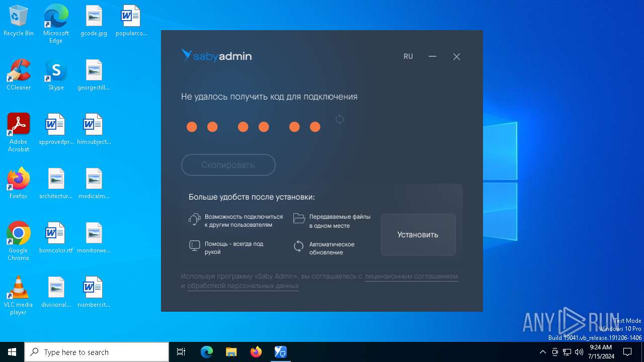Image resolution: width=644 pixels, height=362 pixels.
Task: Select the medicalm... image file
Action: click(x=94, y=184)
